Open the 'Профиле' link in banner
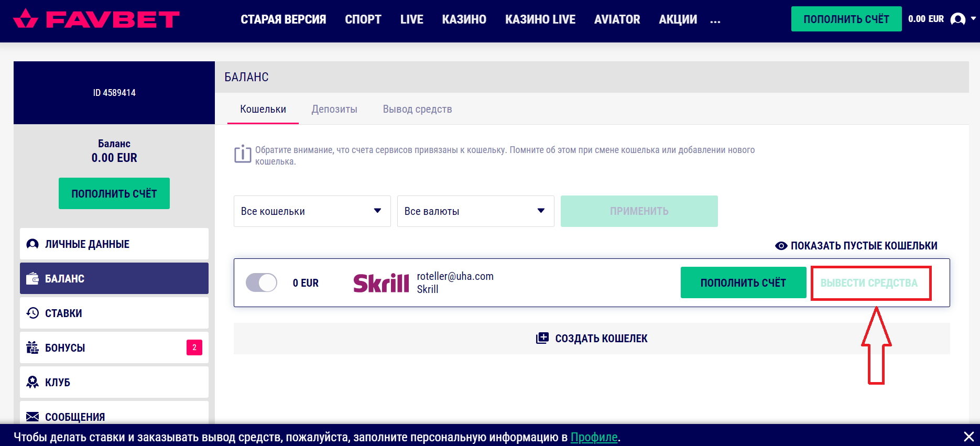Screen dimensions: 980x446 coord(594,437)
